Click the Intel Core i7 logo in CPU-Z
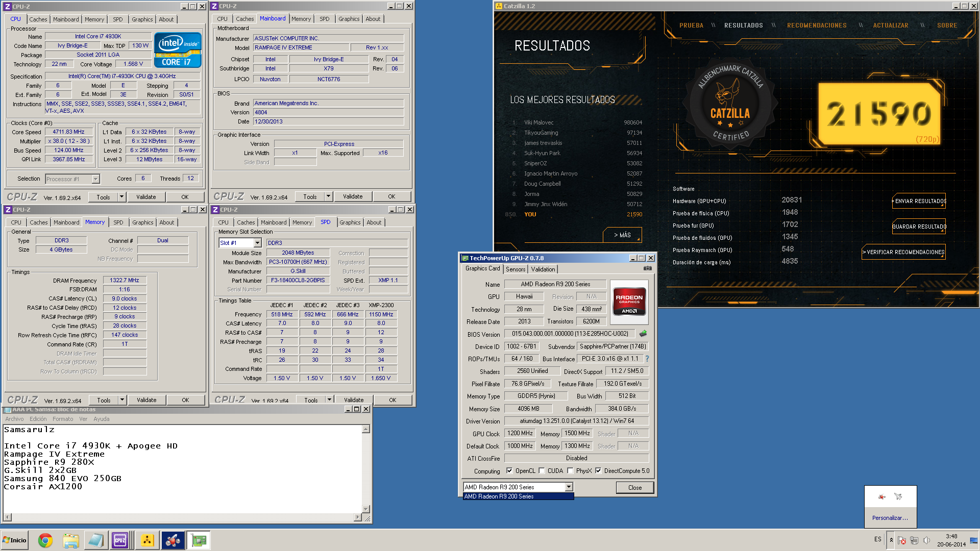 point(177,50)
